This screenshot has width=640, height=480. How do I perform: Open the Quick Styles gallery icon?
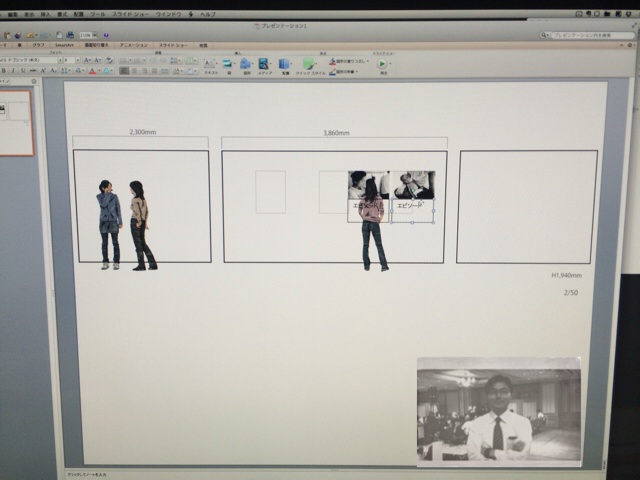[x=309, y=63]
